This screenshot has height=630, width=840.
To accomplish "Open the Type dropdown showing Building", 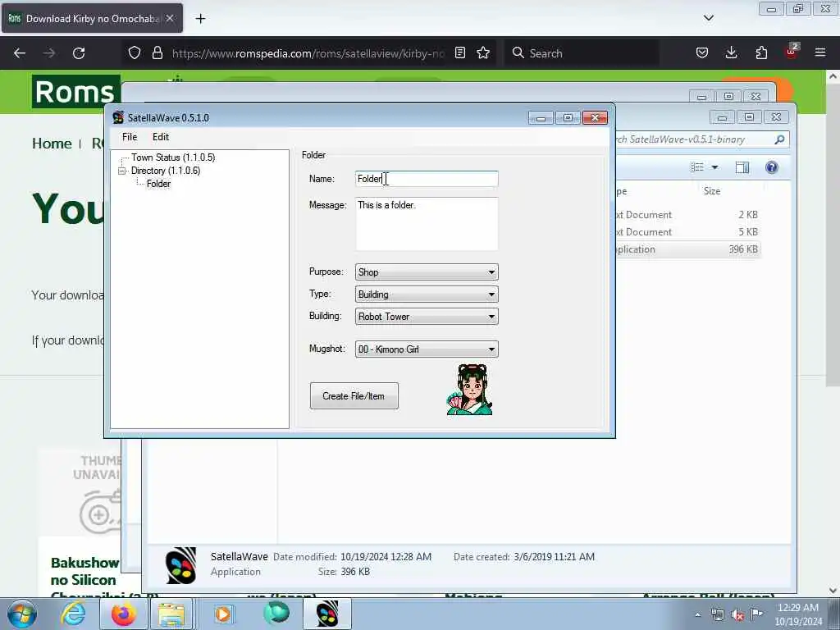I will click(427, 294).
